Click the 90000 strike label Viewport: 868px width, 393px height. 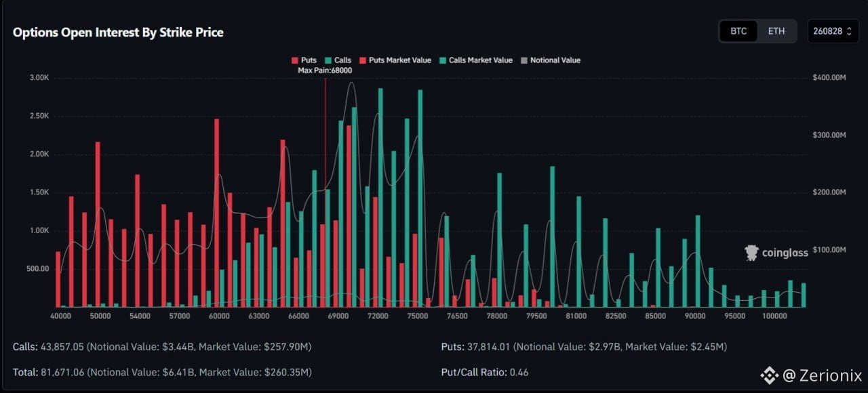[695, 316]
